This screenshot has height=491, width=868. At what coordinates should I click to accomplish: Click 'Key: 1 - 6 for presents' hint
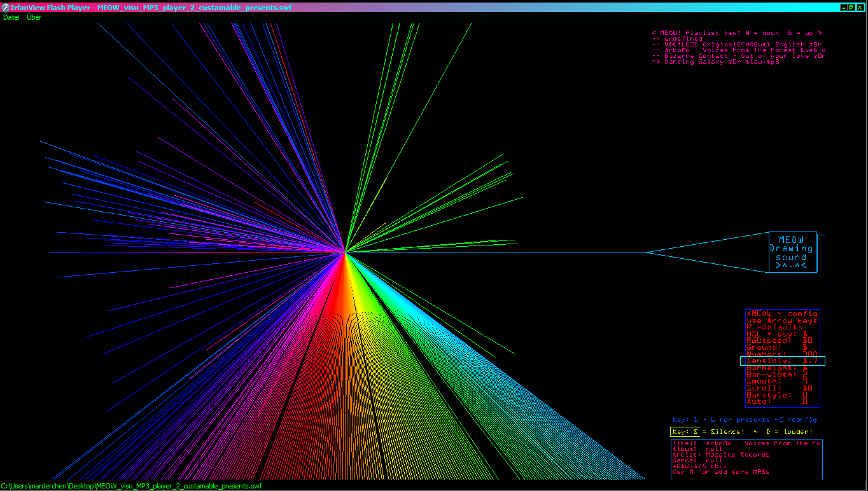745,420
